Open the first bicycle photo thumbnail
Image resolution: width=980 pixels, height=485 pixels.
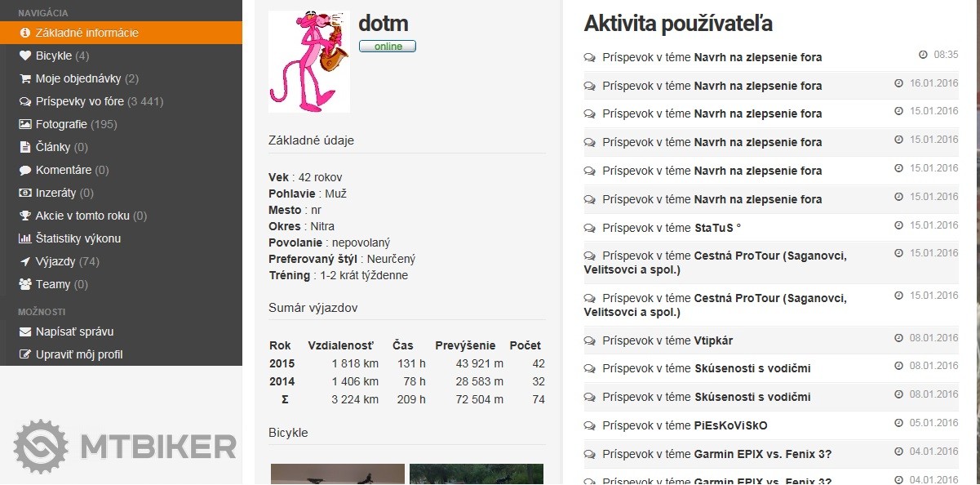(x=337, y=474)
